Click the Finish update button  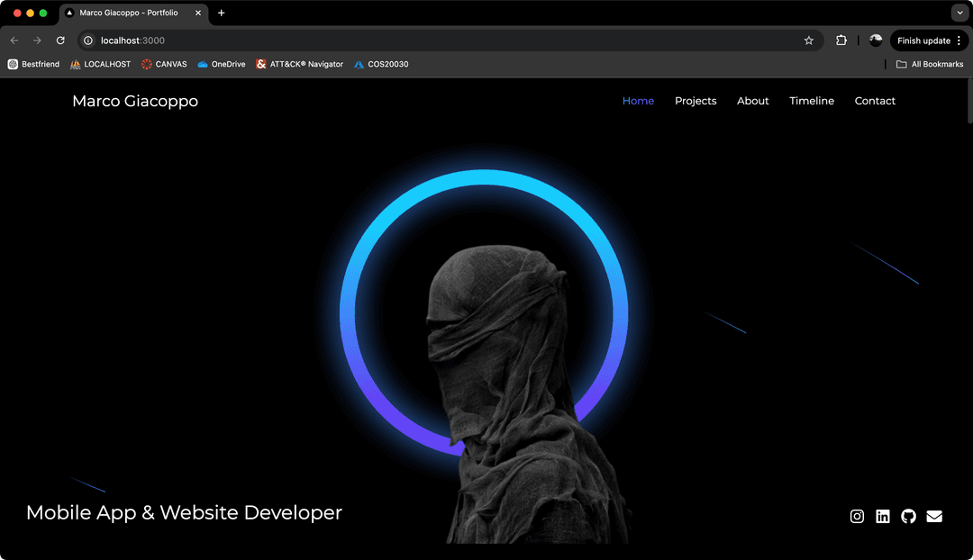tap(928, 41)
